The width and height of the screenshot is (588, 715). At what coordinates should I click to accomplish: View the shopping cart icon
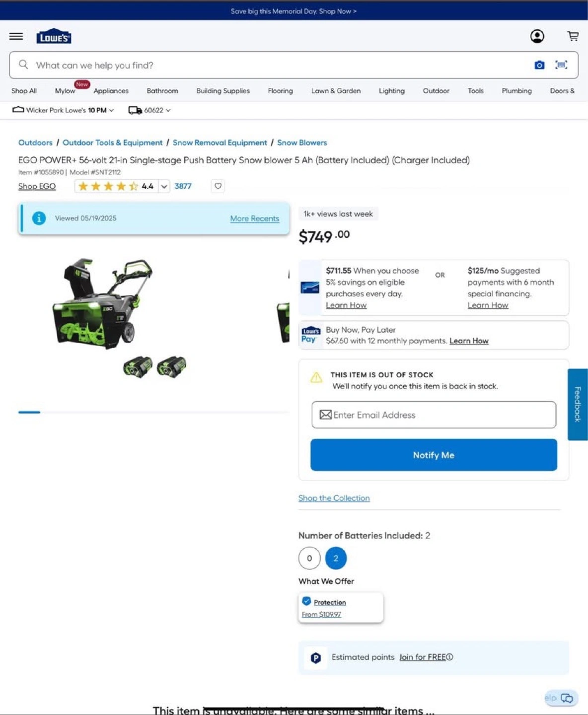point(573,36)
